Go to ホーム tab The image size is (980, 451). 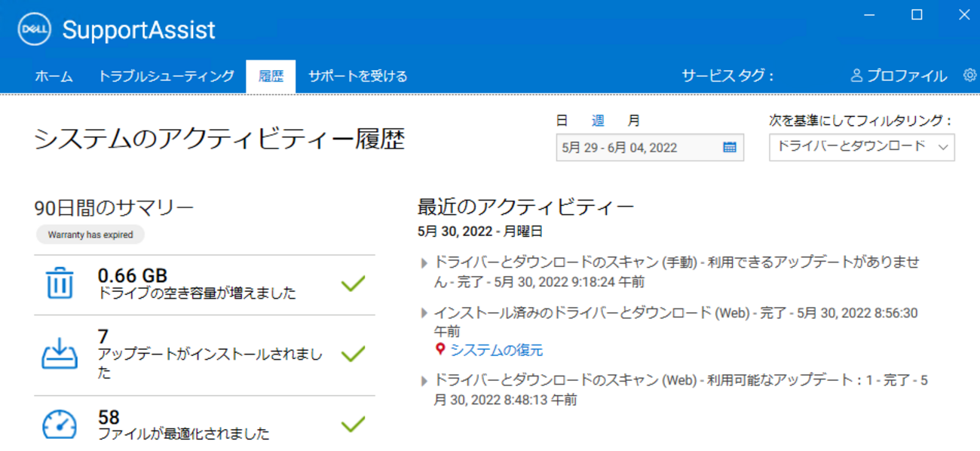tap(54, 76)
